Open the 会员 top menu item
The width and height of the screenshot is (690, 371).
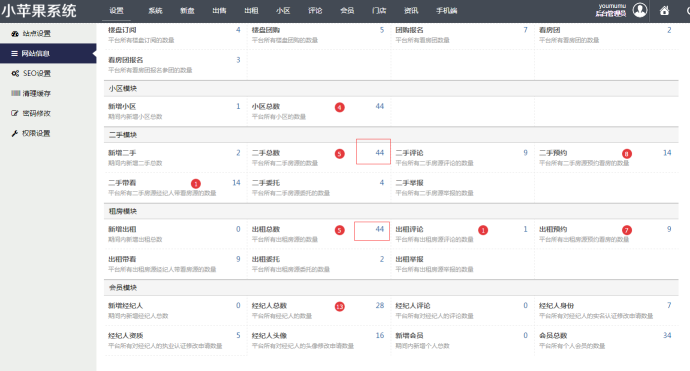(x=347, y=11)
